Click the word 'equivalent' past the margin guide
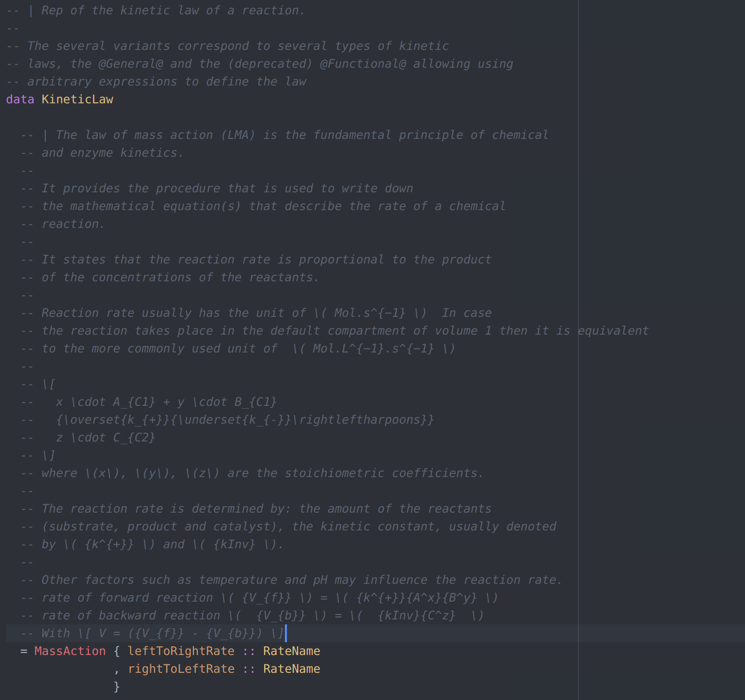 point(613,331)
